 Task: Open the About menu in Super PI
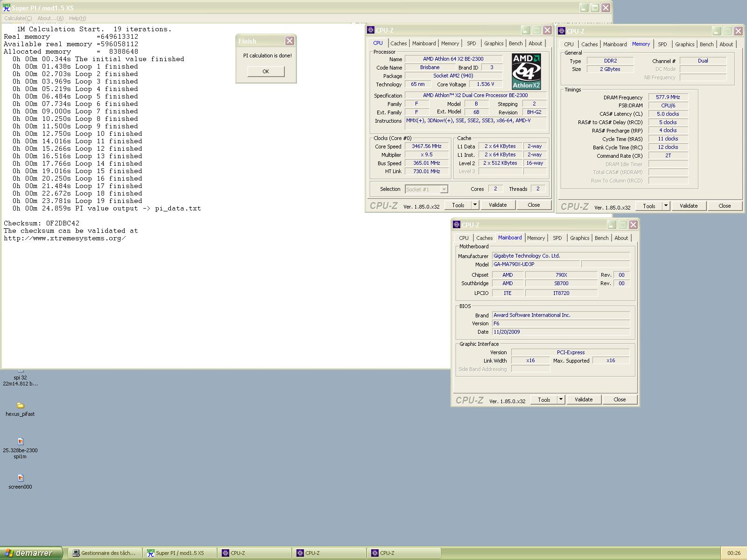[50, 18]
